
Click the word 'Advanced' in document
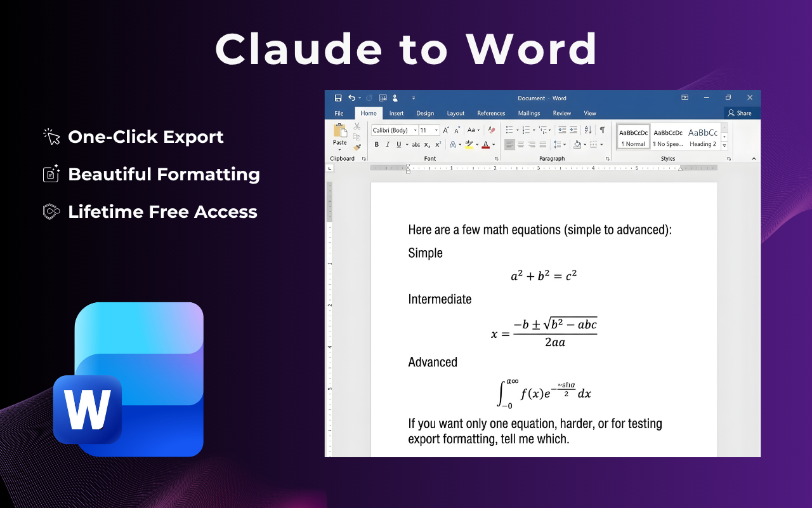pyautogui.click(x=433, y=362)
